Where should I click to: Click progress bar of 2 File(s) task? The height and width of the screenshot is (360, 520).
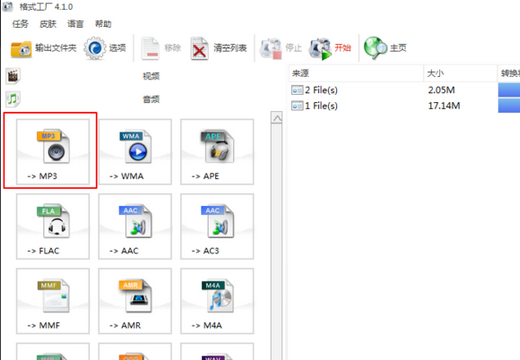pyautogui.click(x=509, y=90)
